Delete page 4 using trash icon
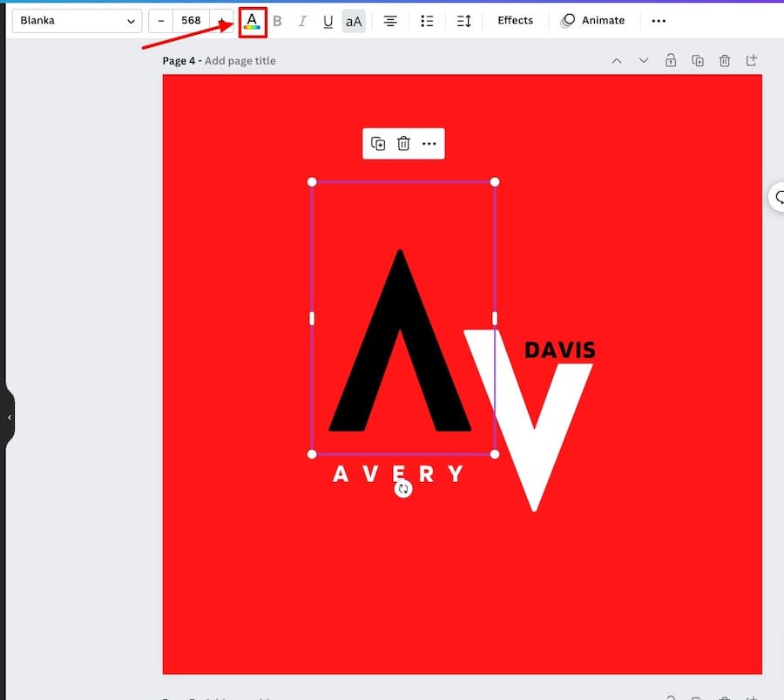 click(x=725, y=60)
